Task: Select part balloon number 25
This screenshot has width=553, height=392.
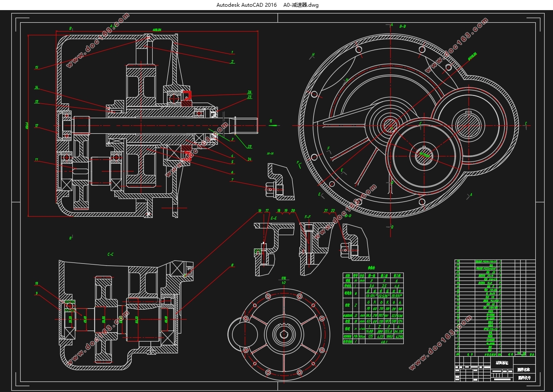Action: point(249,97)
